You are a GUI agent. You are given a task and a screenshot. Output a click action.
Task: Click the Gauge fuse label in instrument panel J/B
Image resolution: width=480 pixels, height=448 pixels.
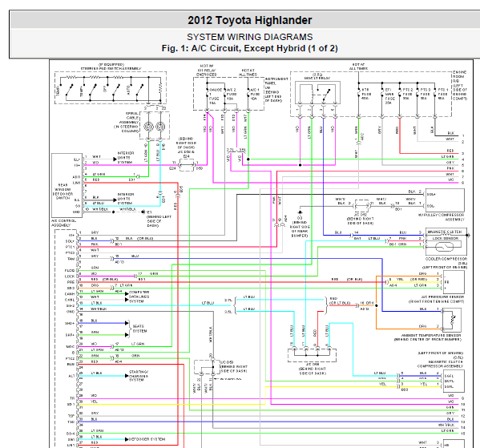[x=216, y=96]
